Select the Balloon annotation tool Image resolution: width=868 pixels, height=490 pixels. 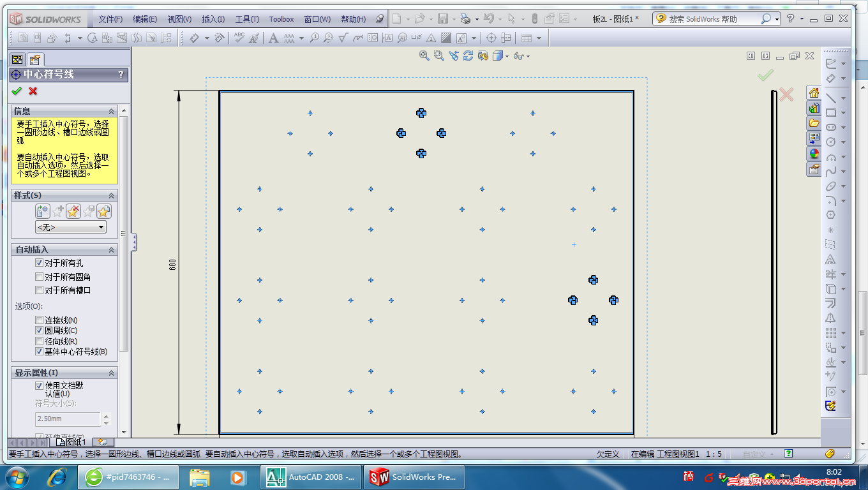click(x=314, y=38)
